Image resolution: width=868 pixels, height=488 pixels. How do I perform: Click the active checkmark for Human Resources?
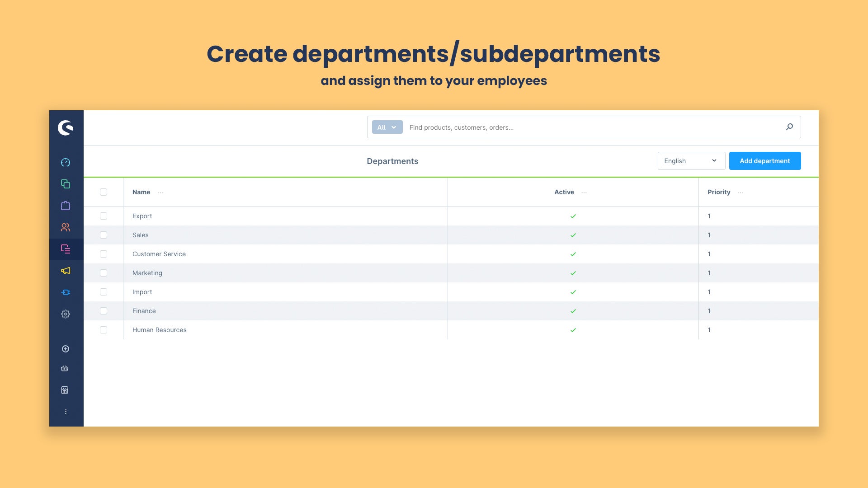coord(573,330)
